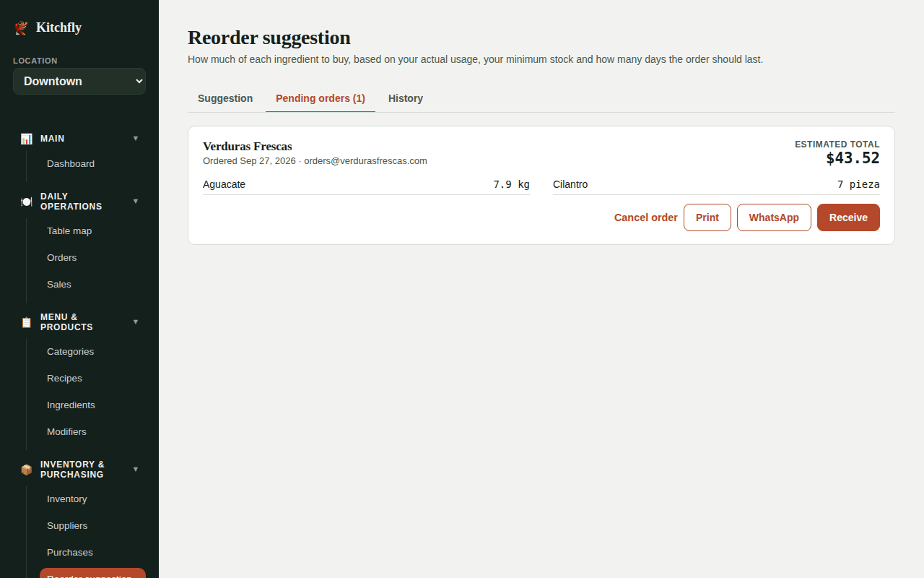Navigate to Orders in the sidebar

[92, 258]
